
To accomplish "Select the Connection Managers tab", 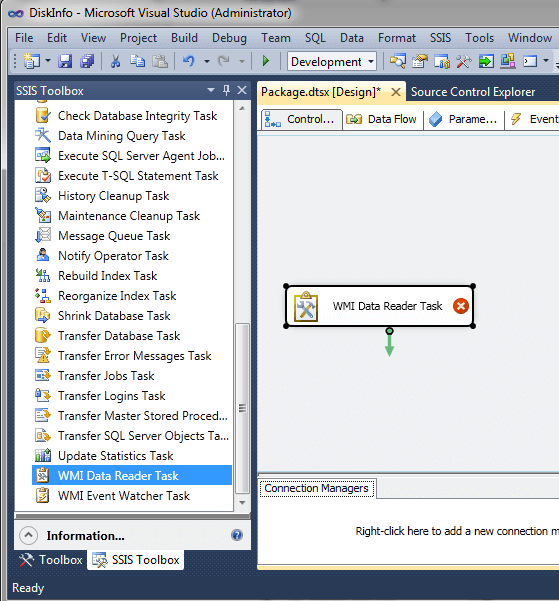I will tap(317, 488).
